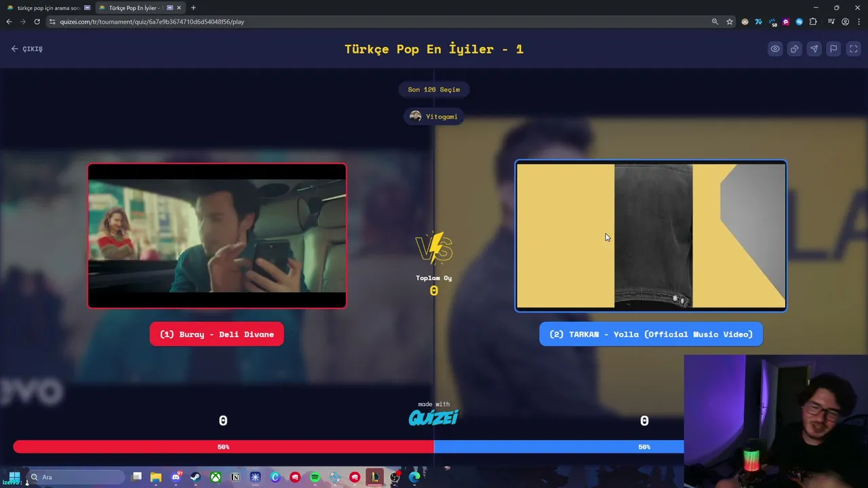Screen dimensions: 868x488
Task: Open the media controls music-note button
Action: coord(831,22)
